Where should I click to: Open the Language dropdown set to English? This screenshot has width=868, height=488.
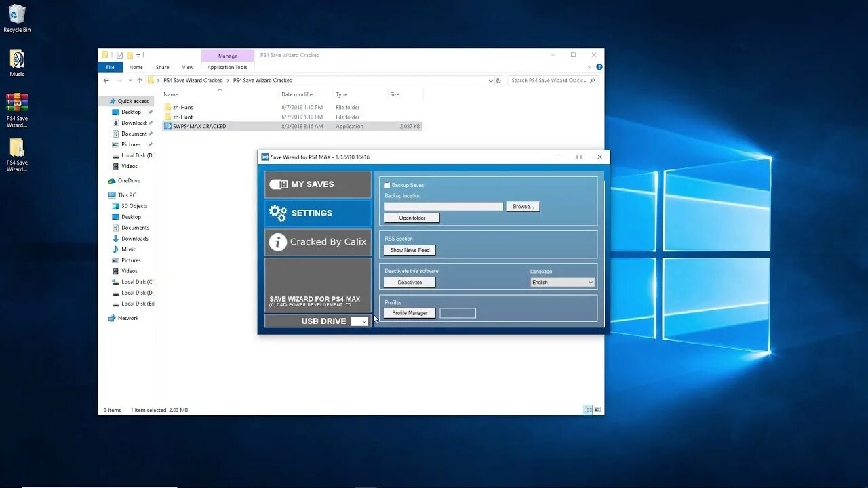(x=562, y=282)
